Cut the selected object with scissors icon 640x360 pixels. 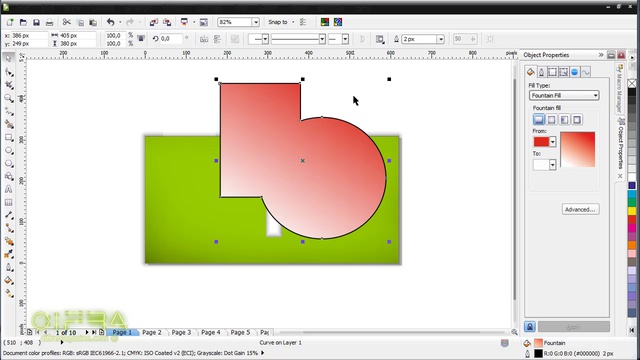pyautogui.click(x=67, y=22)
